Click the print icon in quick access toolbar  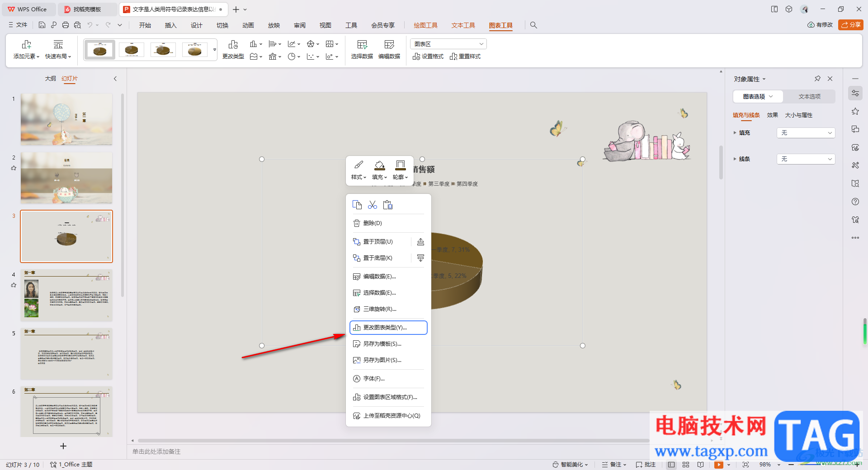pos(66,25)
